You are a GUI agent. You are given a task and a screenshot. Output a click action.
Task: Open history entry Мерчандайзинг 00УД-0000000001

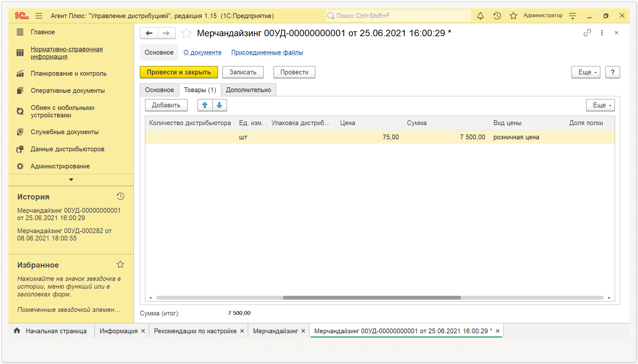pyautogui.click(x=69, y=214)
